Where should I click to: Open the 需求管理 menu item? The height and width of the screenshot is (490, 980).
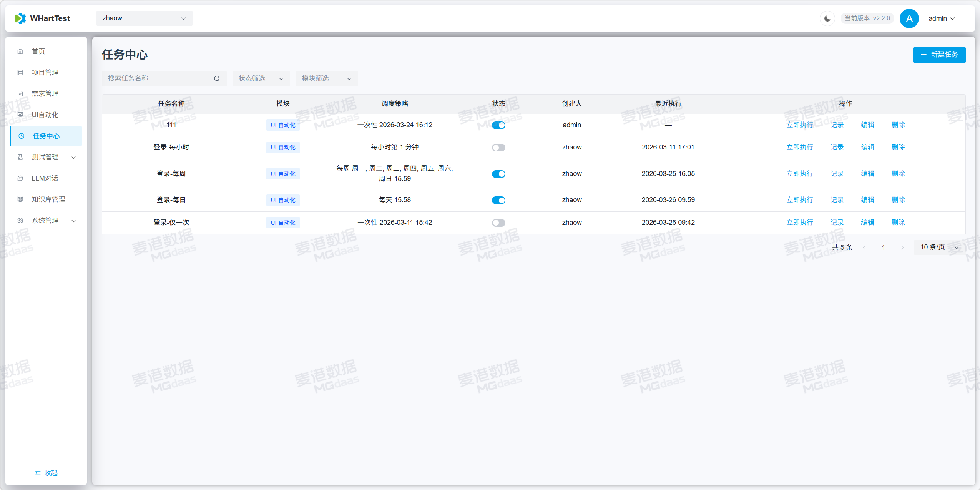coord(45,94)
